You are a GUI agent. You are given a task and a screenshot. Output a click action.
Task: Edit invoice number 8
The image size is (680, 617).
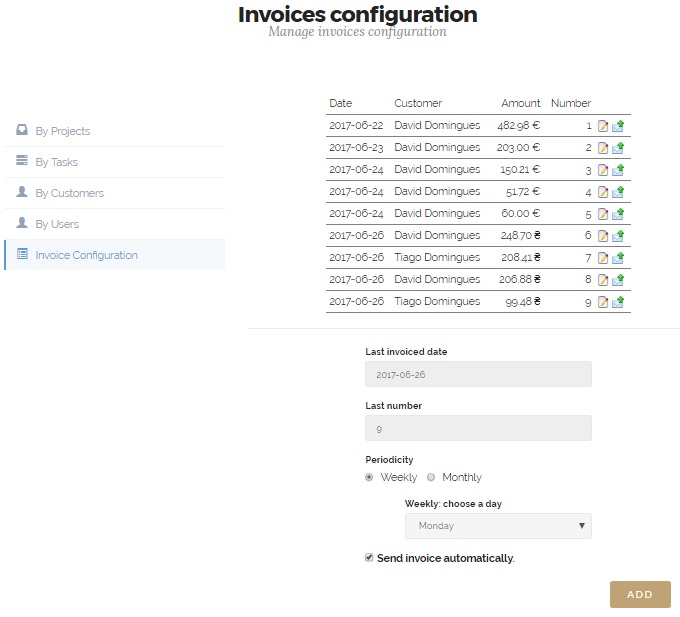point(603,280)
